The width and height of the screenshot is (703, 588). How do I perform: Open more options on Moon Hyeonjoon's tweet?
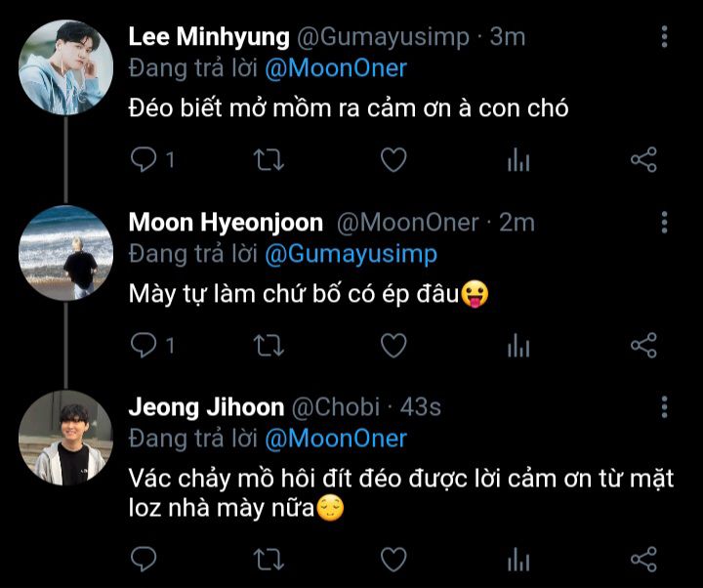pos(665,222)
